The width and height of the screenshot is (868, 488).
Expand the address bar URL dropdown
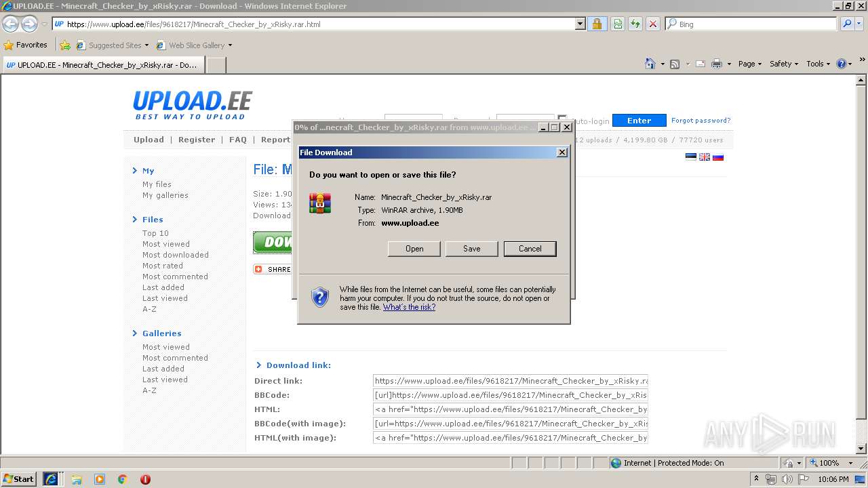click(x=580, y=24)
